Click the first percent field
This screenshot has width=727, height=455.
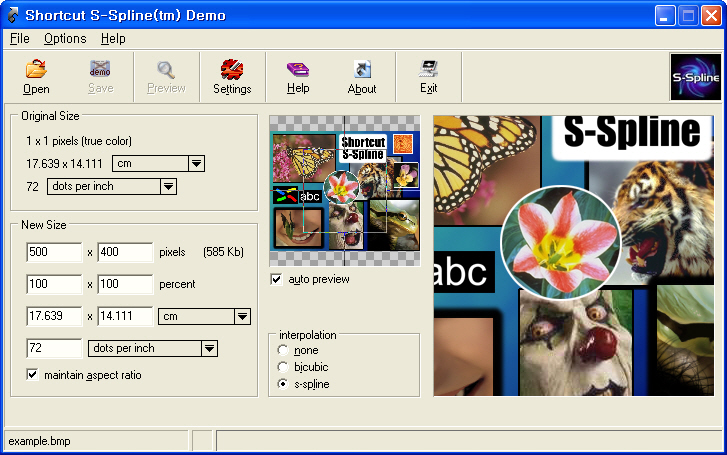pyautogui.click(x=54, y=284)
